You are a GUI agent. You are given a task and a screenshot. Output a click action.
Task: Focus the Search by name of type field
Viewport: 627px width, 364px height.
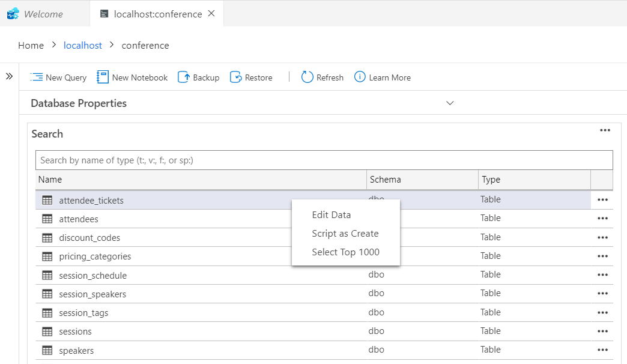click(324, 160)
